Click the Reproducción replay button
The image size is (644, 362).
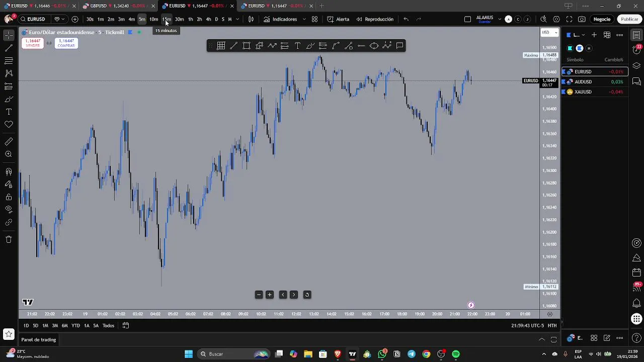[375, 19]
